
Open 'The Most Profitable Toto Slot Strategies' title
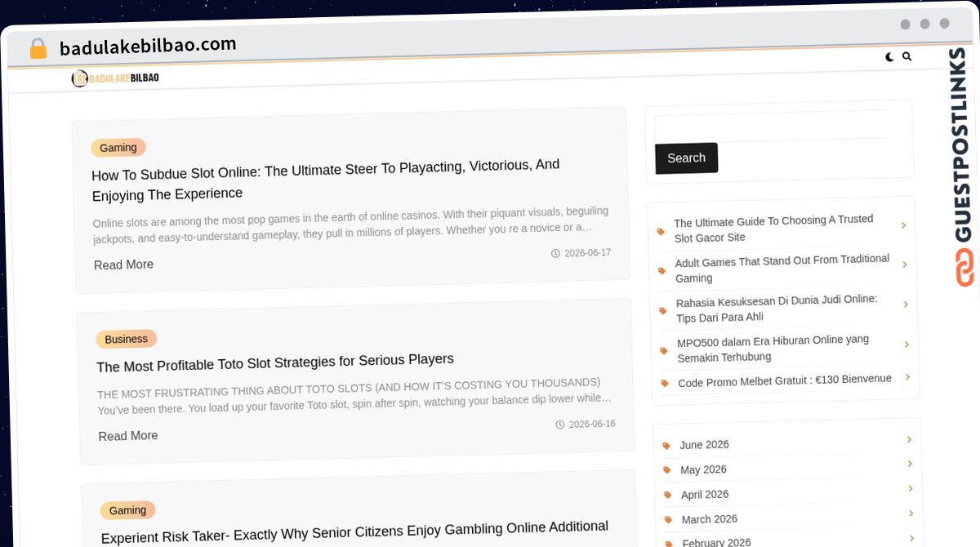(x=275, y=363)
